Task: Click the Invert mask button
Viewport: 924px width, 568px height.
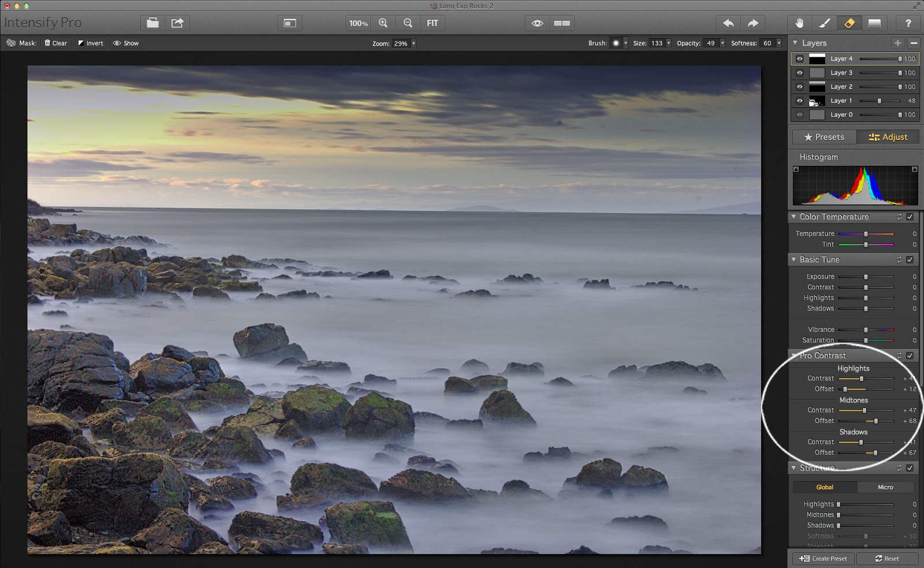Action: (91, 43)
